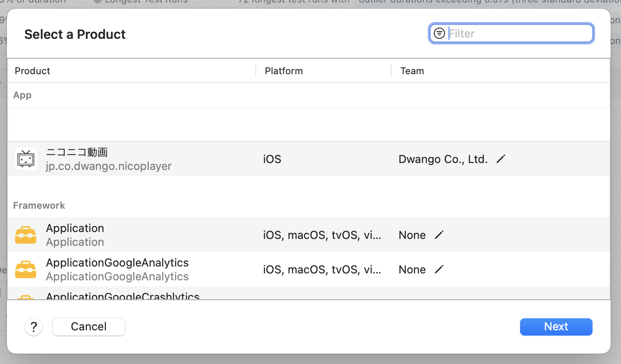The height and width of the screenshot is (364, 621).
Task: Open help with the question mark button
Action: point(34,327)
